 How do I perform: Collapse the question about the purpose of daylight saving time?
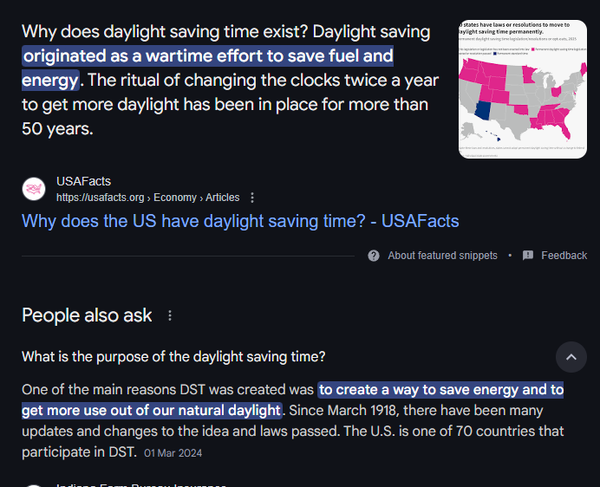tap(173, 357)
